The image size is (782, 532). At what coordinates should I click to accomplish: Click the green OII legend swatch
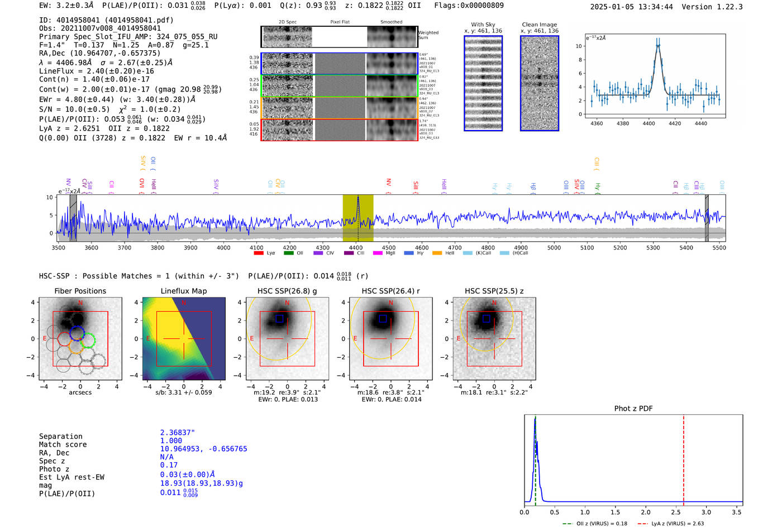[x=288, y=253]
